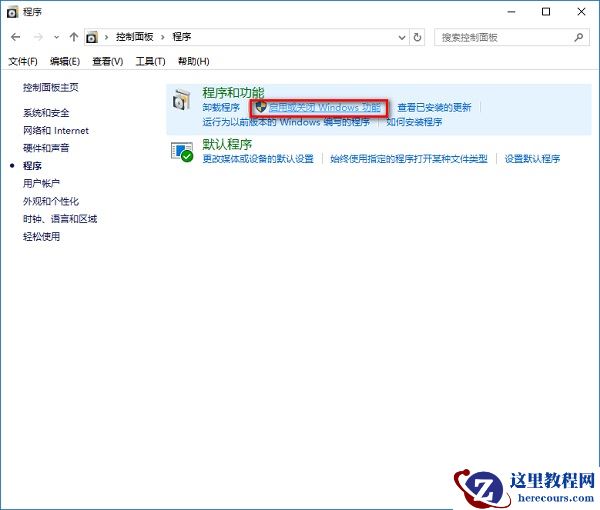Viewport: 600px width, 510px height.
Task: Close the 程序 window
Action: 581,12
